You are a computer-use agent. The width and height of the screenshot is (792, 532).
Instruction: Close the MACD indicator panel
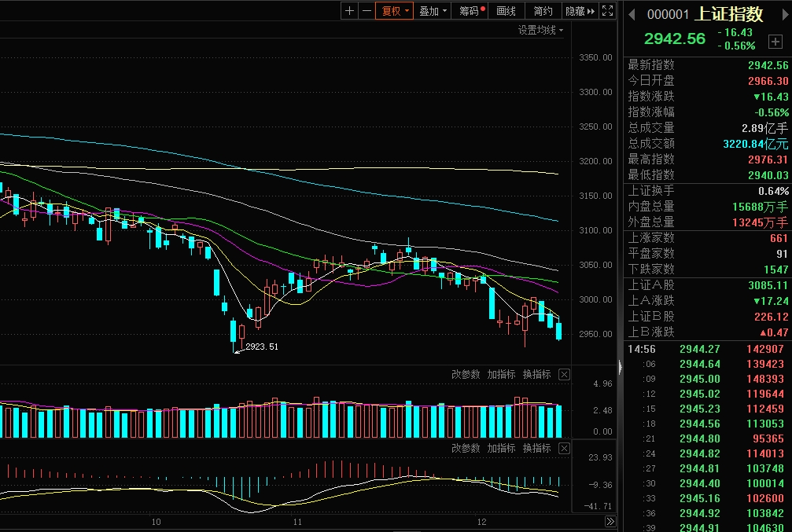[564, 449]
